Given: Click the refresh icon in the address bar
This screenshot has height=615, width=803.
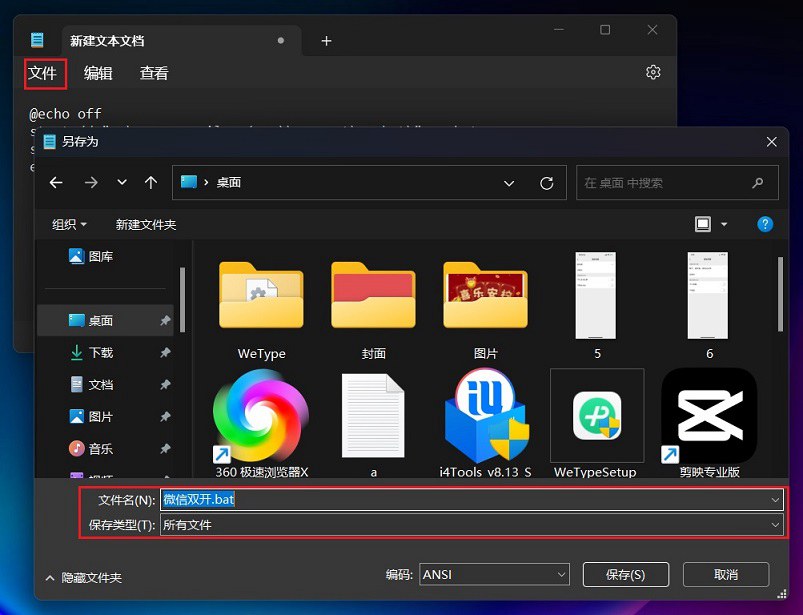Looking at the screenshot, I should [x=547, y=183].
